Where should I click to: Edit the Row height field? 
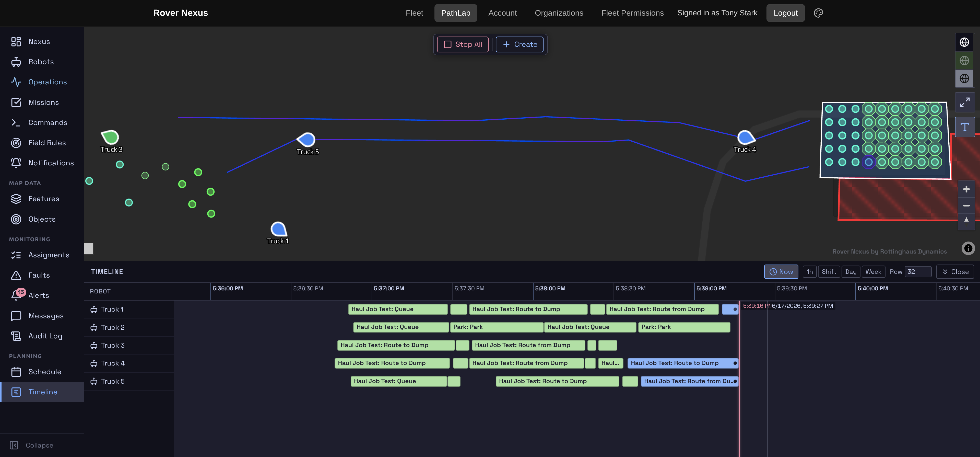pyautogui.click(x=918, y=272)
